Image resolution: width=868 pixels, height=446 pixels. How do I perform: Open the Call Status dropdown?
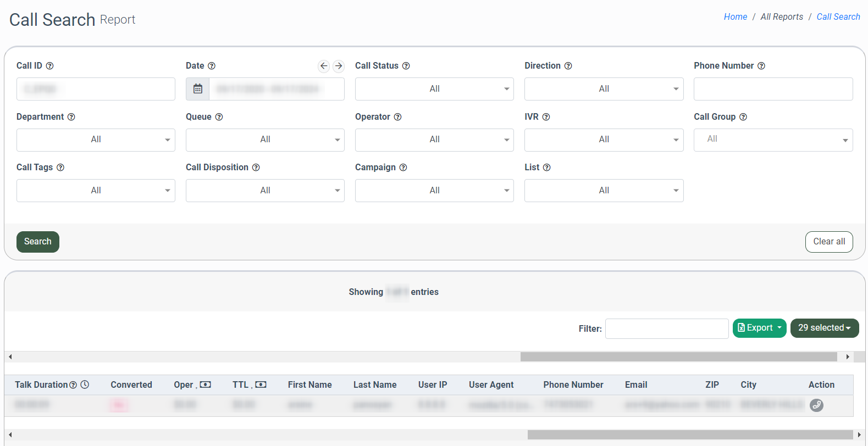(434, 89)
